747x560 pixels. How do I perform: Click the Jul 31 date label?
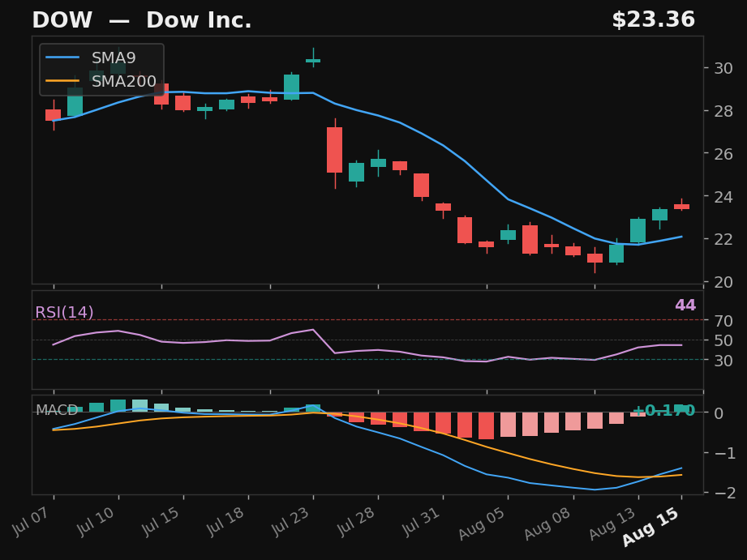(x=422, y=521)
